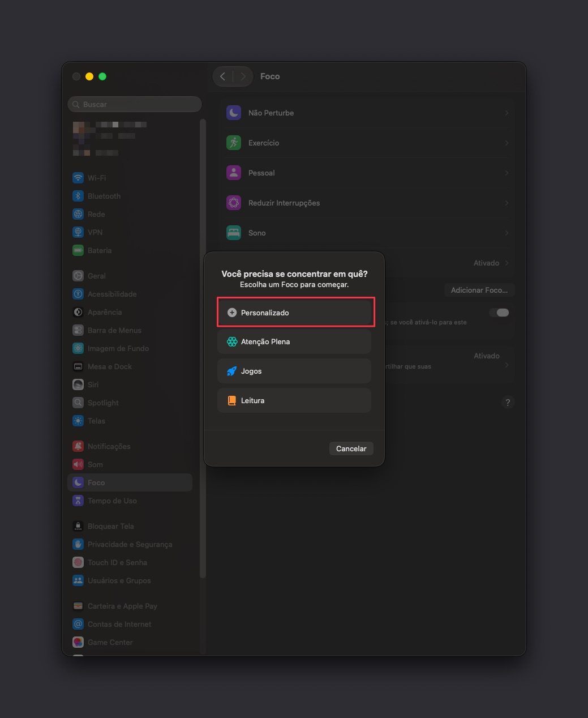Go back with the toolbar back arrow
This screenshot has width=588, height=718.
click(x=223, y=76)
